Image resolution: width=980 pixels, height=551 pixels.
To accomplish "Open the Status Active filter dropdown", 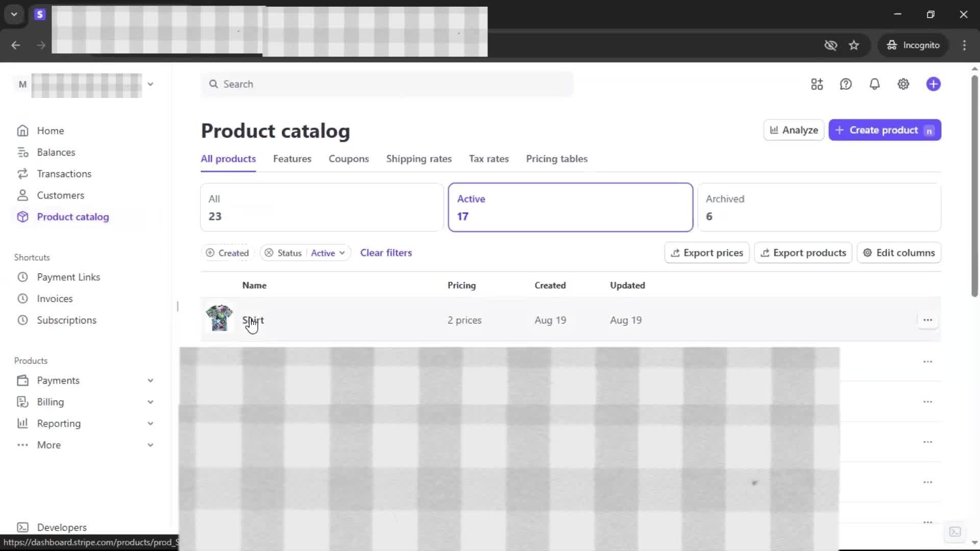I will point(328,253).
